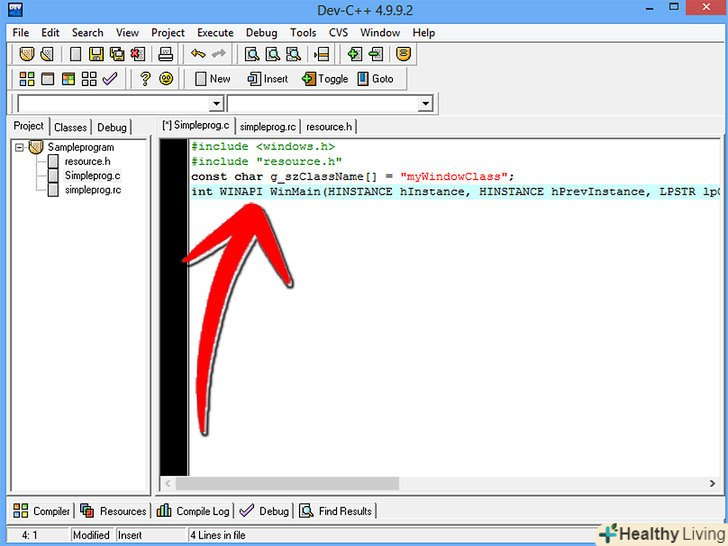The image size is (728, 546).
Task: Close the file with the red X icon
Action: (137, 54)
